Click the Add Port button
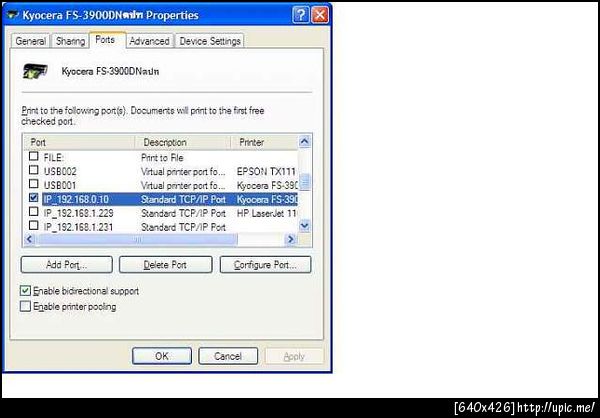 click(x=67, y=265)
